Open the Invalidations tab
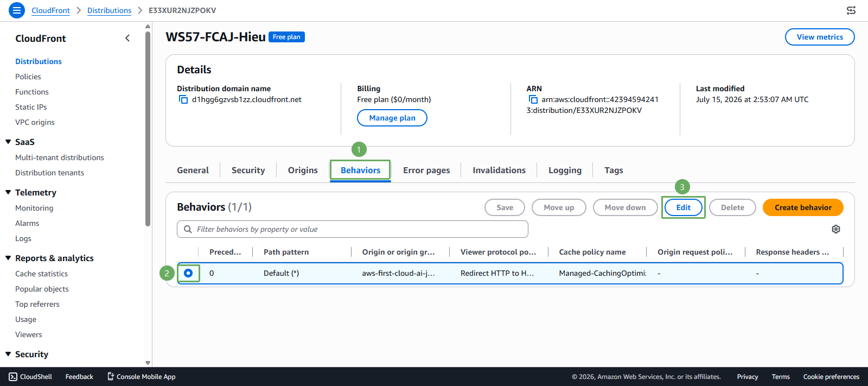The width and height of the screenshot is (868, 386). click(499, 170)
